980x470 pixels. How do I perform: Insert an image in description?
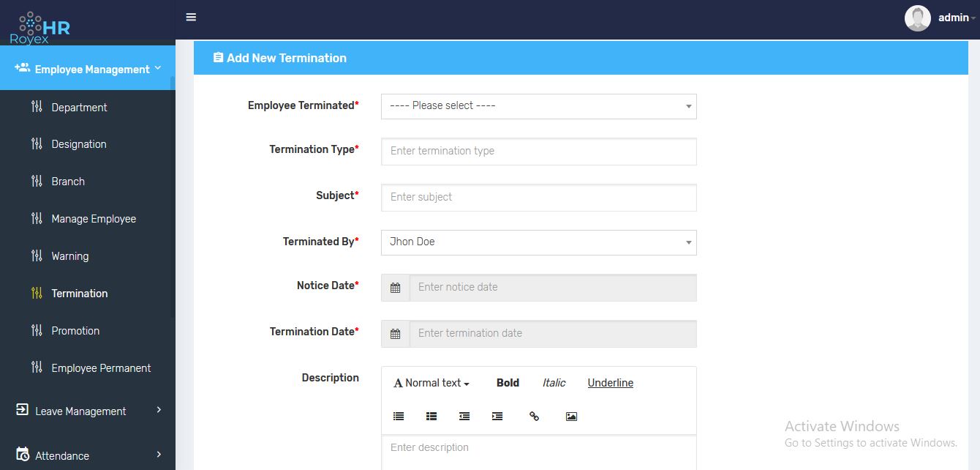tap(571, 416)
